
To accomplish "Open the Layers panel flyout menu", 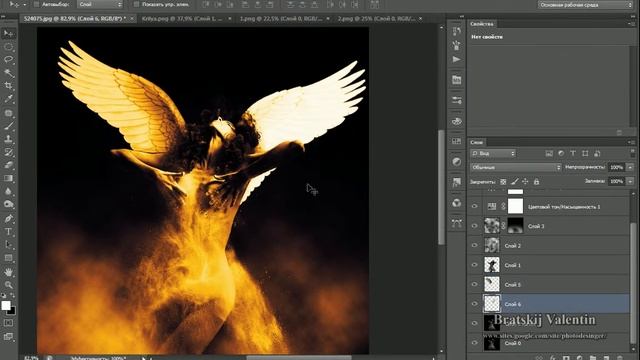I will pos(631,142).
